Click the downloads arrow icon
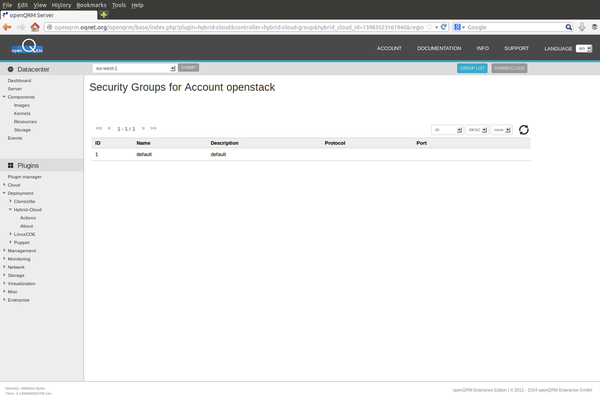The width and height of the screenshot is (600, 397). pyautogui.click(x=582, y=27)
